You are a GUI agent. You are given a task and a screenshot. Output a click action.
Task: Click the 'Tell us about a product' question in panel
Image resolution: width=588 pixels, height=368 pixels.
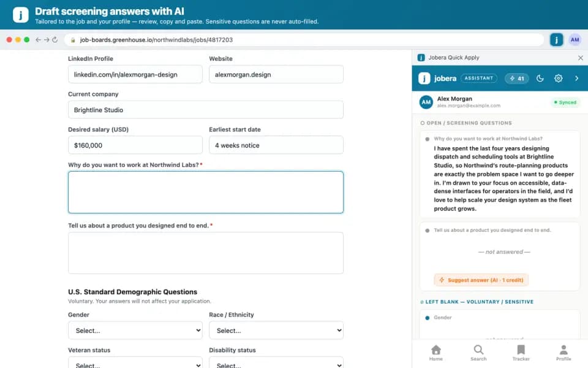492,230
